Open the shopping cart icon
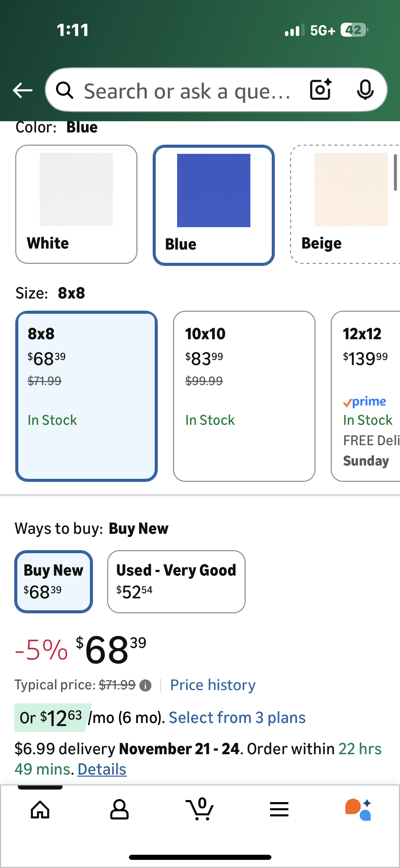 click(x=199, y=809)
